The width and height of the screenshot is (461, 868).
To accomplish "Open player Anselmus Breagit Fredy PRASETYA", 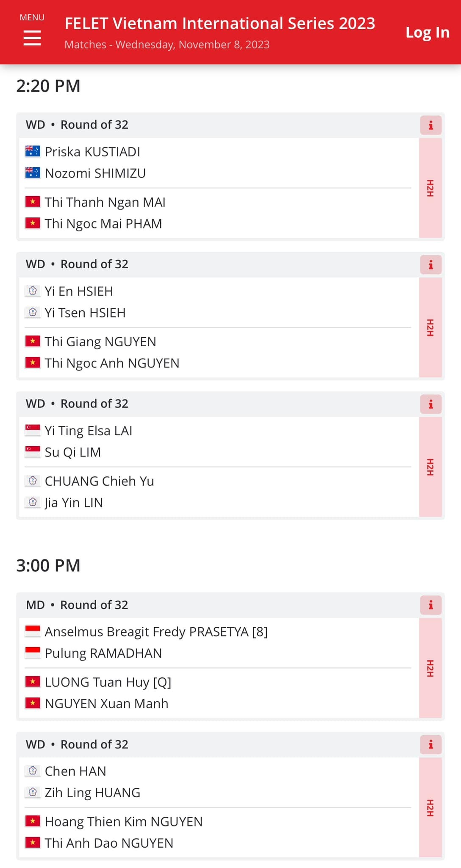I will [x=147, y=632].
